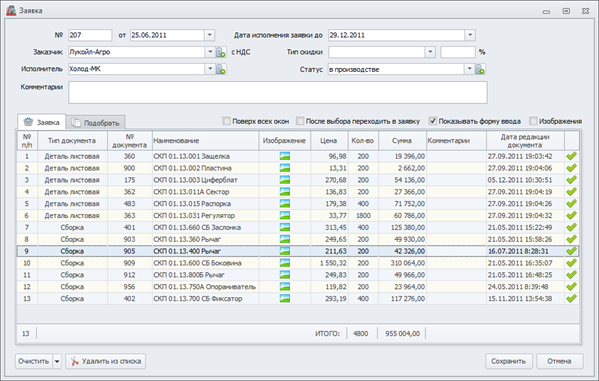Open the Тип скидки dropdown
The height and width of the screenshot is (381, 599).
pos(430,52)
